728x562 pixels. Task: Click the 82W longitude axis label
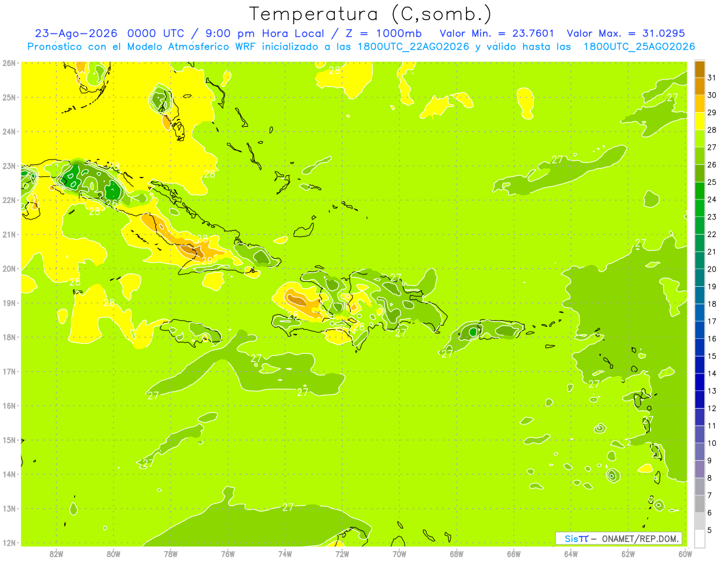point(56,553)
